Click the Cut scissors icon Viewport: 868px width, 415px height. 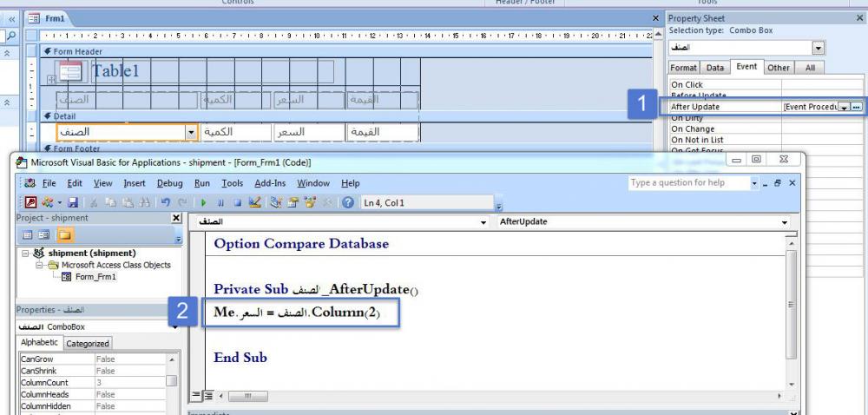(x=94, y=202)
